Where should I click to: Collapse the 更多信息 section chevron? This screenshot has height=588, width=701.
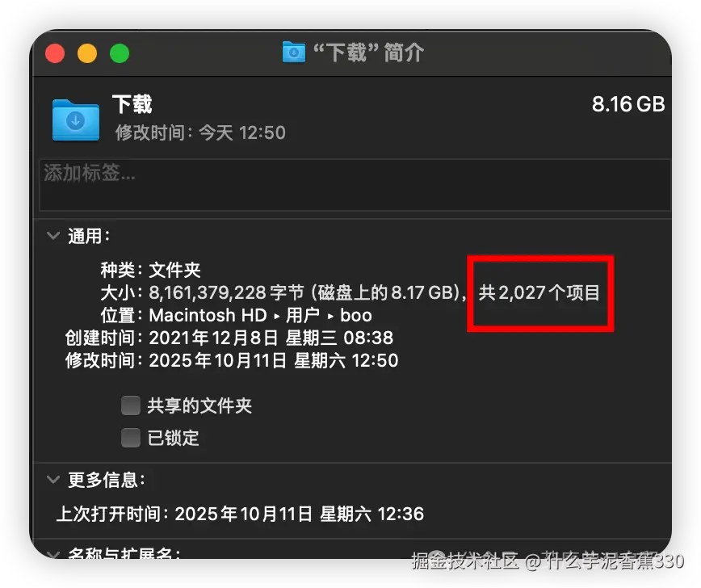[x=53, y=480]
